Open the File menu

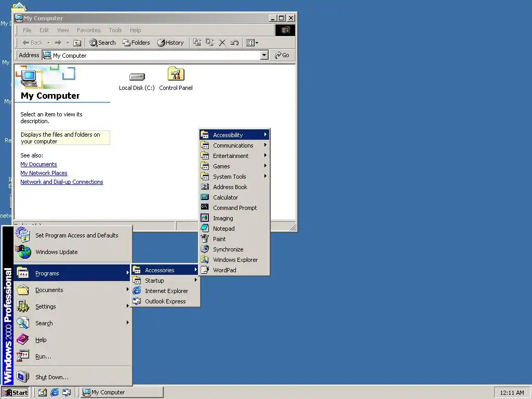coord(27,30)
